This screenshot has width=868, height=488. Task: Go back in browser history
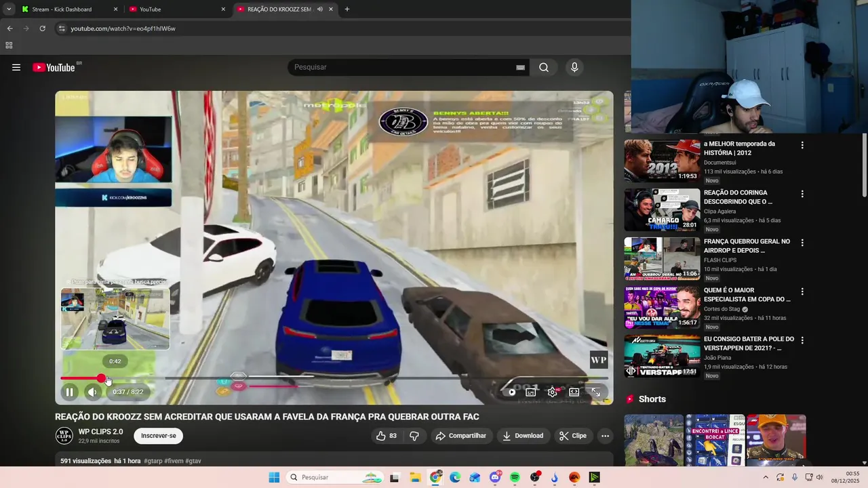point(9,28)
